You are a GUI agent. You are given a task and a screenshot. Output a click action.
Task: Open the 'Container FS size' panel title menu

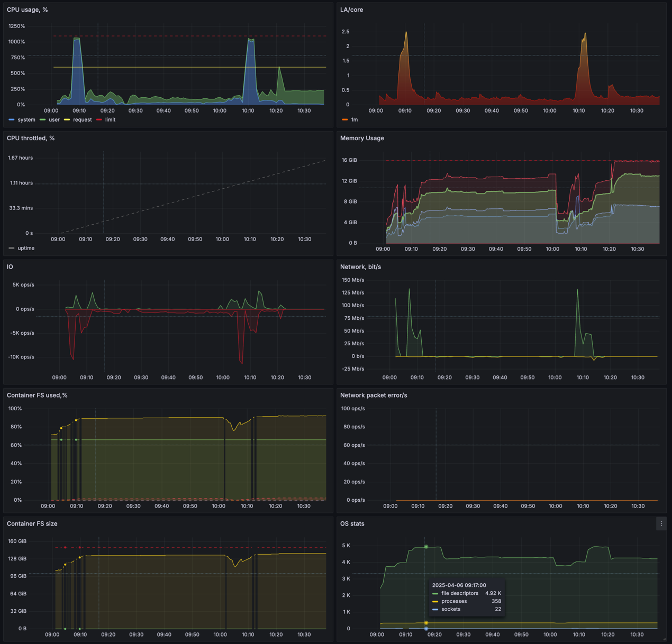32,523
